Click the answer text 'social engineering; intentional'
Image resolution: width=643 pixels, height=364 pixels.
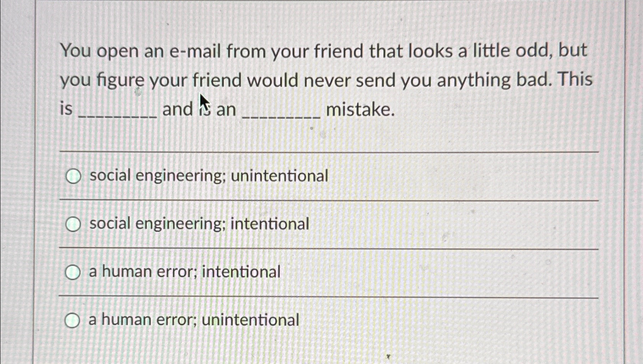pyautogui.click(x=198, y=224)
